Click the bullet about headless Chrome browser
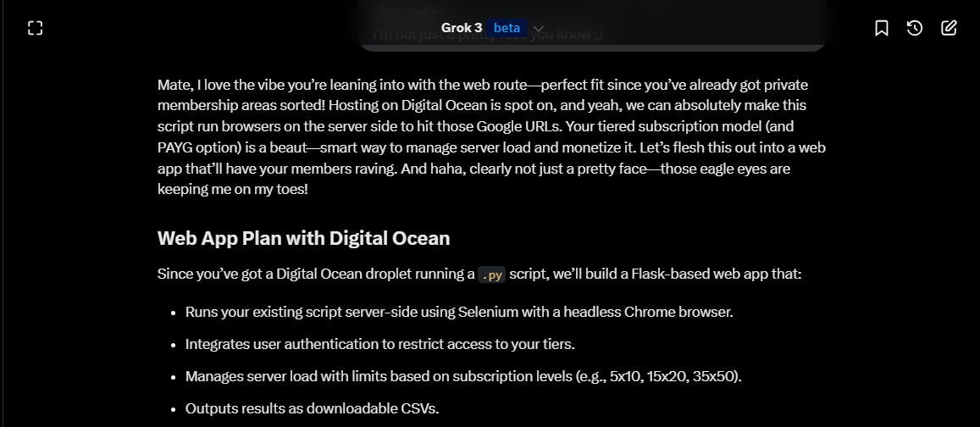Image resolution: width=980 pixels, height=427 pixels. click(x=459, y=312)
